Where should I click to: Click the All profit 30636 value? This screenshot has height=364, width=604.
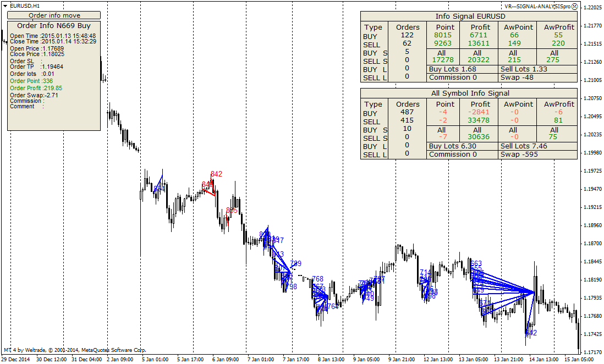click(x=479, y=137)
